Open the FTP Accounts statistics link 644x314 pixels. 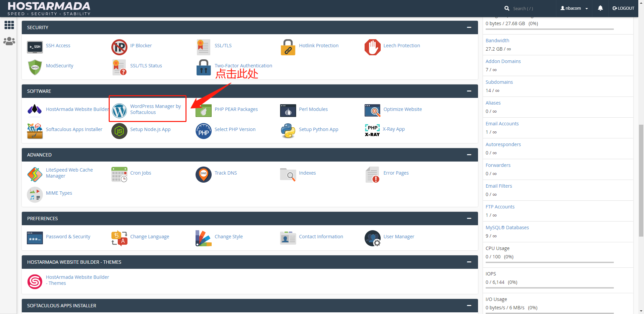tap(500, 207)
